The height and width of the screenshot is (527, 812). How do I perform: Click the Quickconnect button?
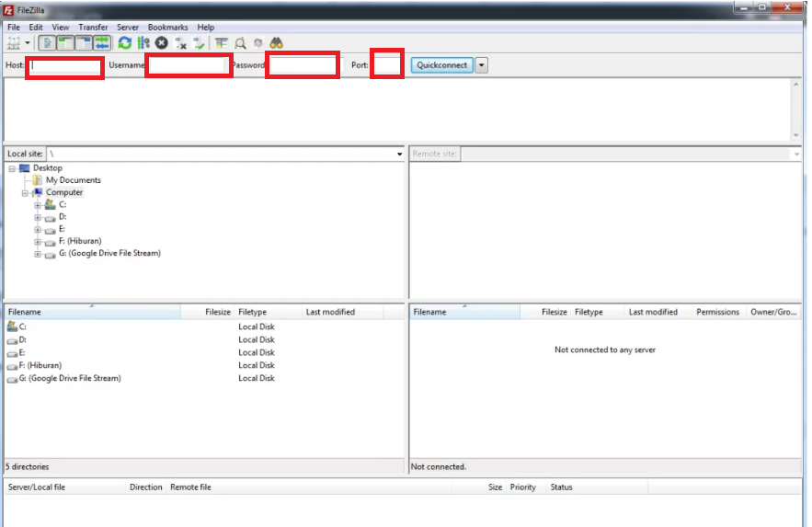click(441, 65)
